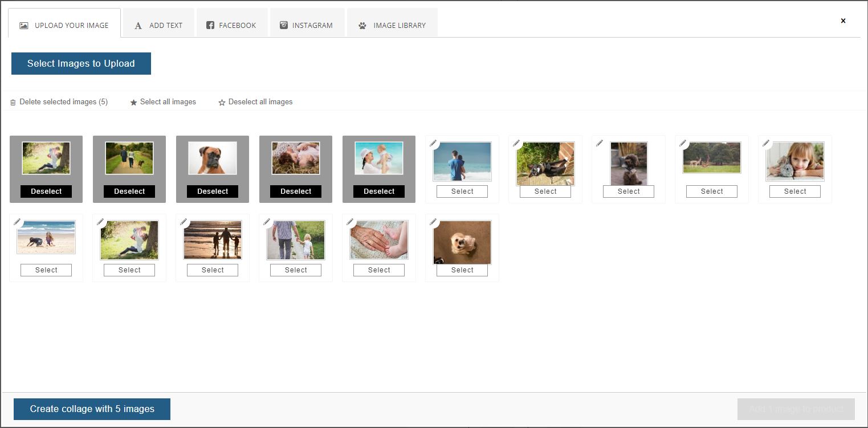Click the Facebook logo icon on its tab
The image size is (868, 428).
coord(211,25)
